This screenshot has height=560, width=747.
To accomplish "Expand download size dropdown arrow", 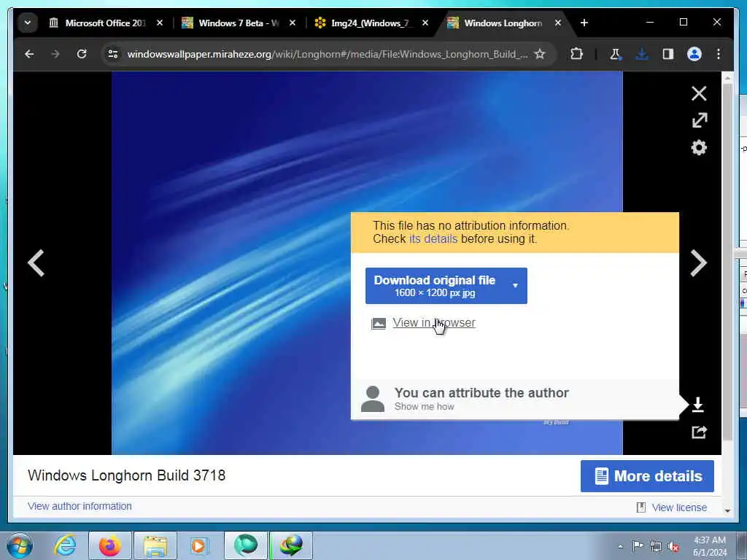I will 515,286.
